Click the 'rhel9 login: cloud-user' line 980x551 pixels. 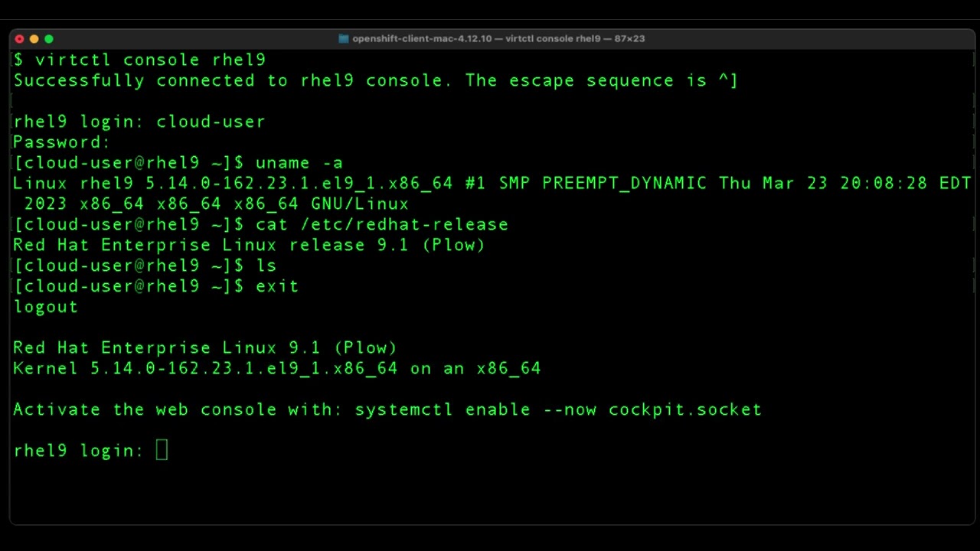(139, 122)
